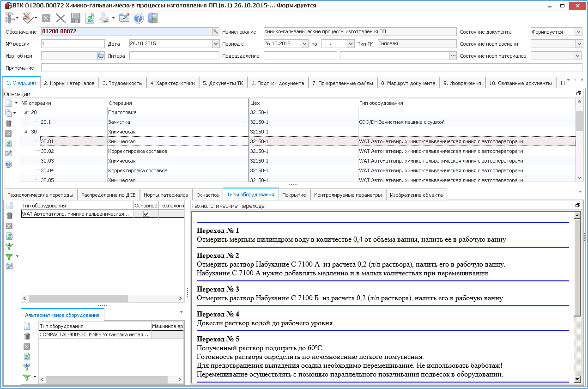Toggle the Основное checkbox for WAT equipment
Screen dimensions: 588x389
coord(146,214)
